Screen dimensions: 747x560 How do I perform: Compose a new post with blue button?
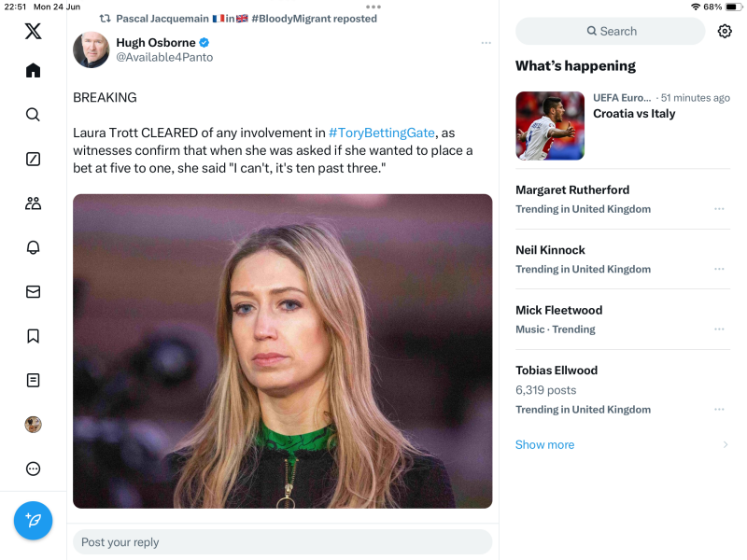(33, 520)
